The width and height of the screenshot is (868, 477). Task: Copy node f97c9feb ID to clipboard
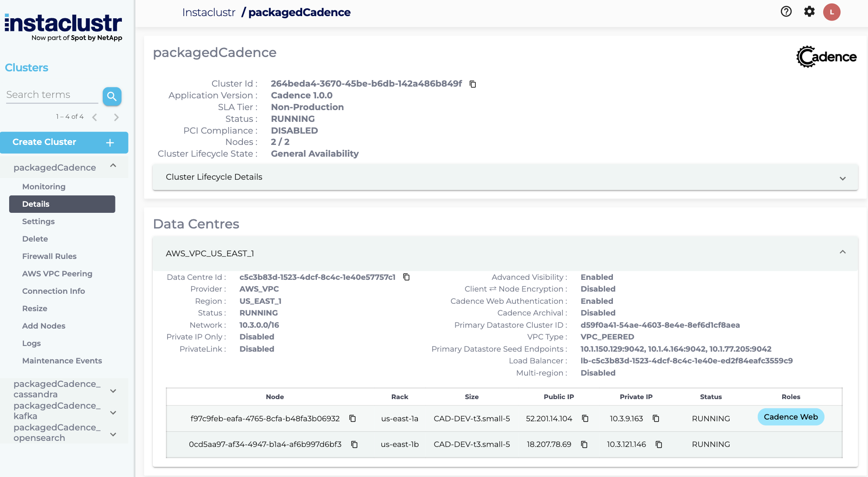coord(353,419)
